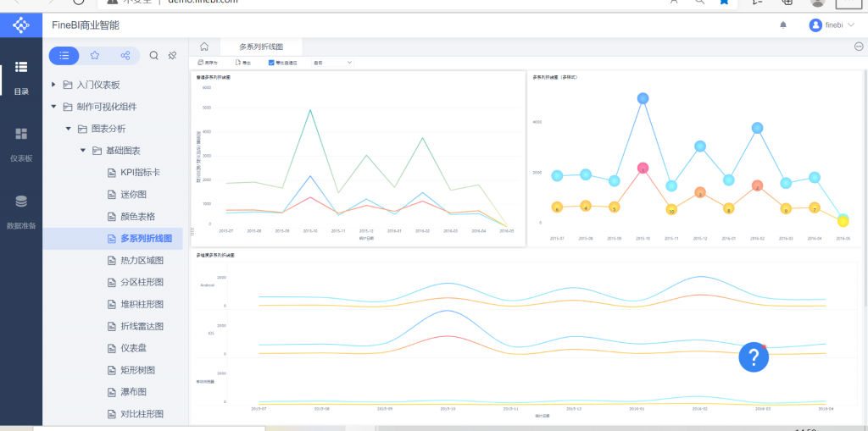The width and height of the screenshot is (868, 431).
Task: Collapse the 制作可视化组件 folder
Action: 53,106
